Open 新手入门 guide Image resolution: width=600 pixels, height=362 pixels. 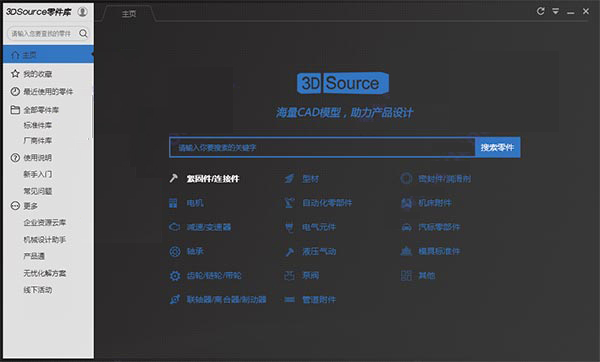[x=38, y=174]
